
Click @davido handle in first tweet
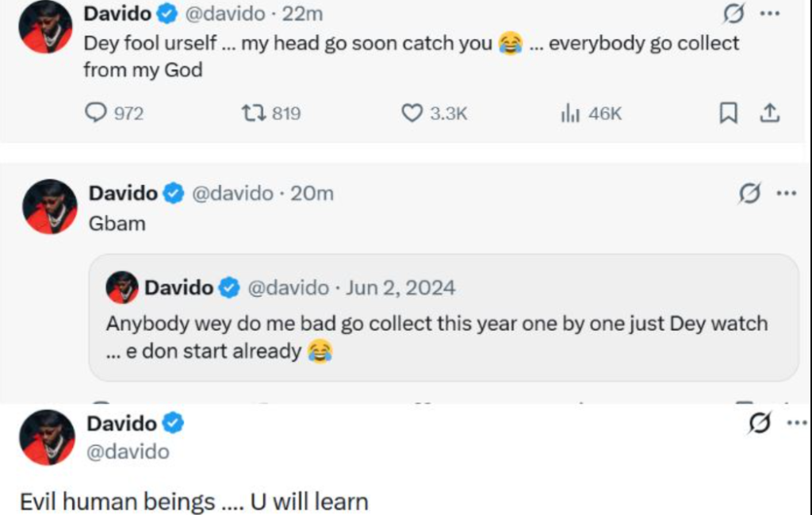[x=230, y=13]
